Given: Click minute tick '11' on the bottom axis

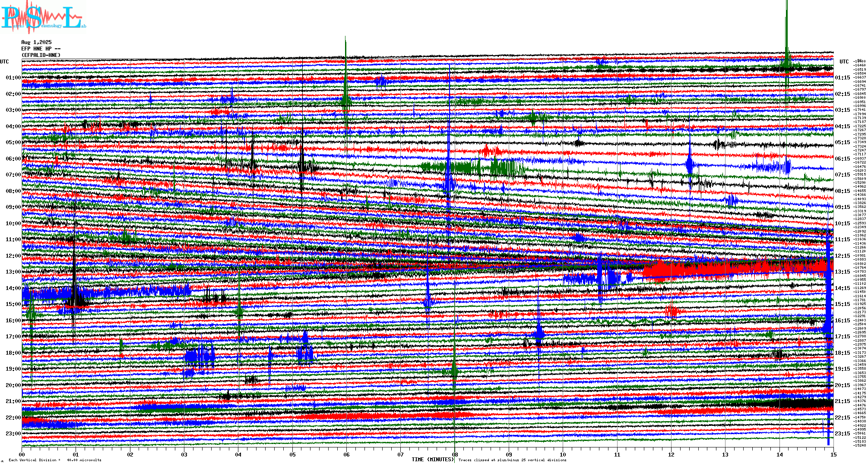Looking at the screenshot, I should click(x=617, y=454).
